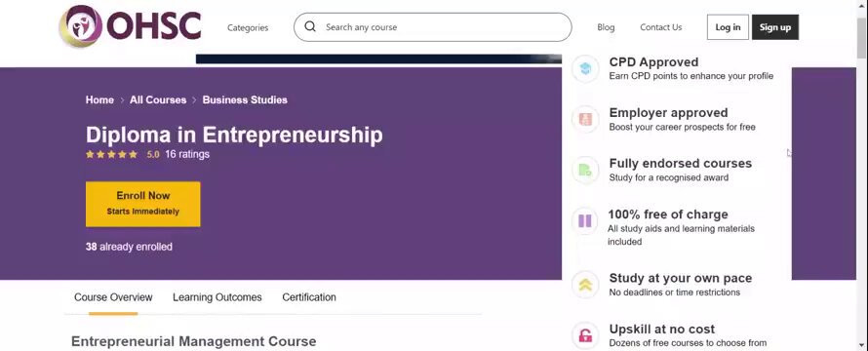Go to Contact Us
This screenshot has width=868, height=351.
661,27
